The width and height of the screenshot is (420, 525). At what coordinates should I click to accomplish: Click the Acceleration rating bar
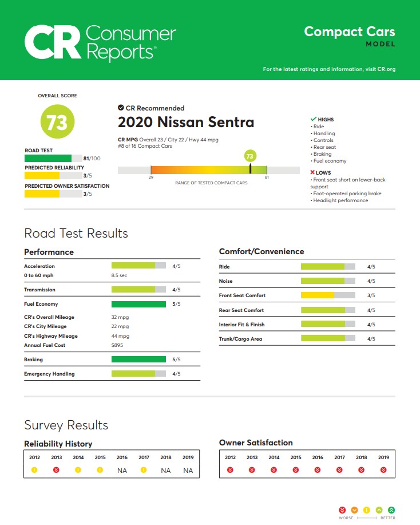tap(138, 266)
